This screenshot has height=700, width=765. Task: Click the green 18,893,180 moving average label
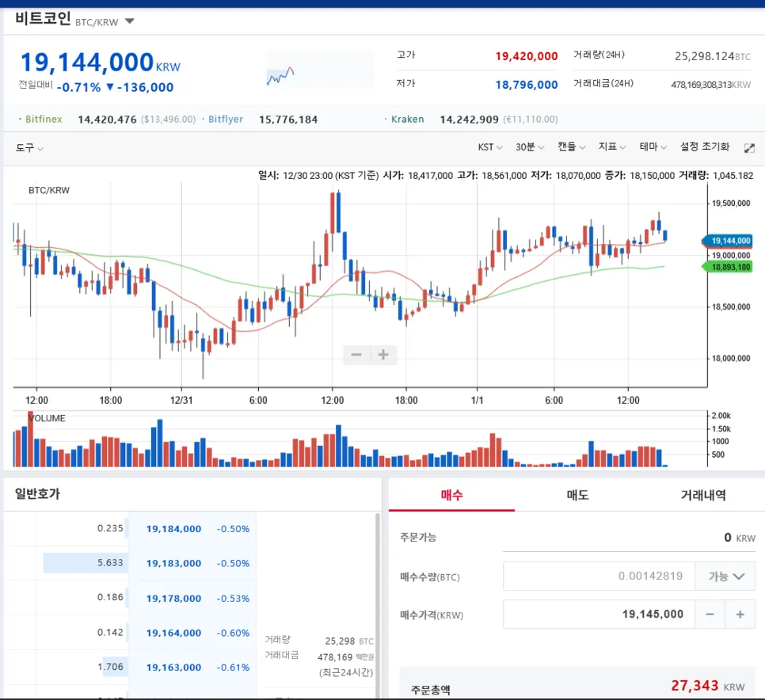pyautogui.click(x=728, y=267)
